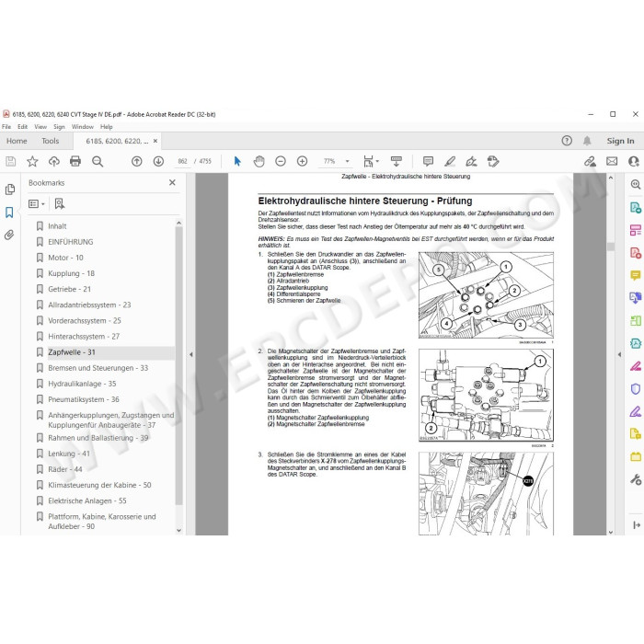Collapse the navigation pane arrow
This screenshot has height=644, width=644.
coord(191,354)
